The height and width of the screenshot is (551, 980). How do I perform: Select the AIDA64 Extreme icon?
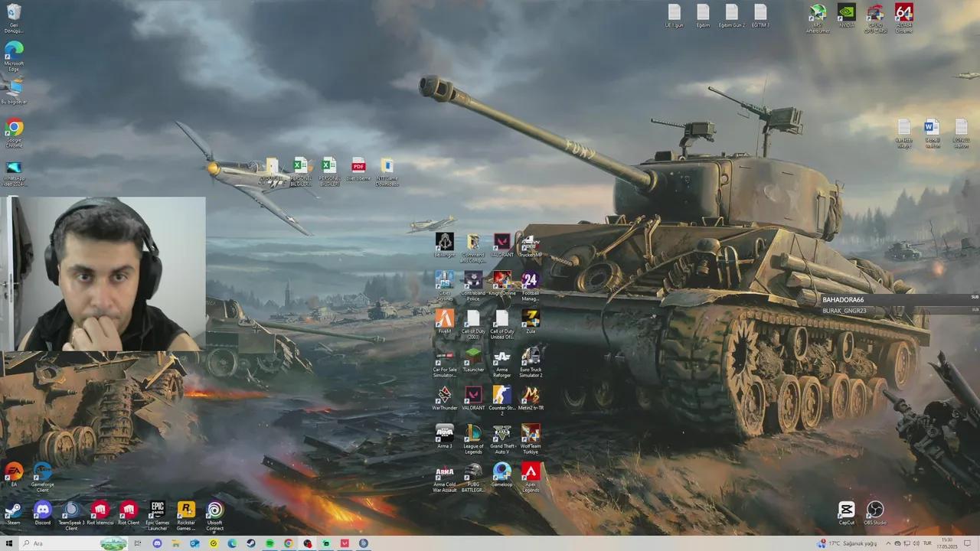coord(904,18)
